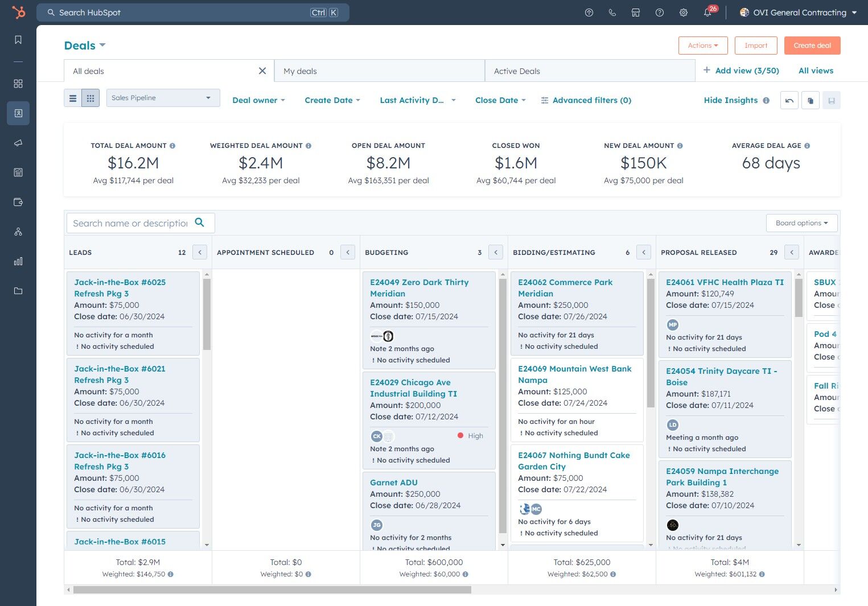The width and height of the screenshot is (868, 606).
Task: Switch to board view
Action: (x=90, y=98)
